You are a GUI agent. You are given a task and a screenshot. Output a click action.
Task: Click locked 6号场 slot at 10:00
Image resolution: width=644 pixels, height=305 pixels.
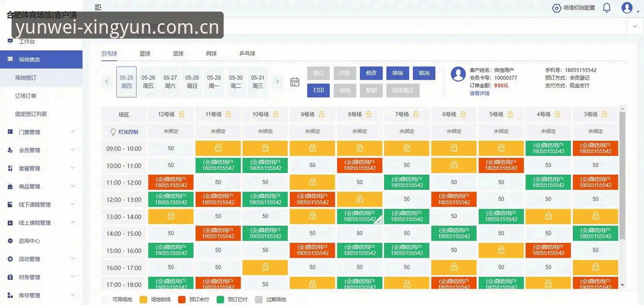(454, 165)
